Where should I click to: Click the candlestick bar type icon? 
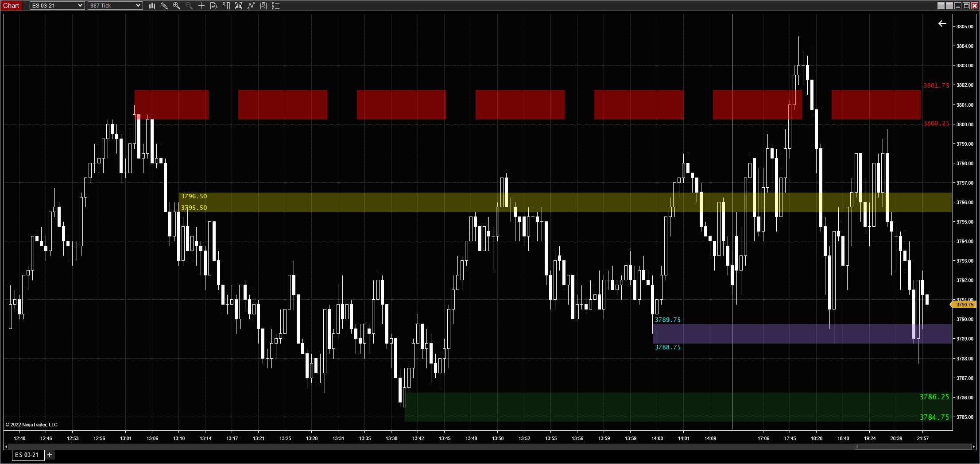(152, 6)
